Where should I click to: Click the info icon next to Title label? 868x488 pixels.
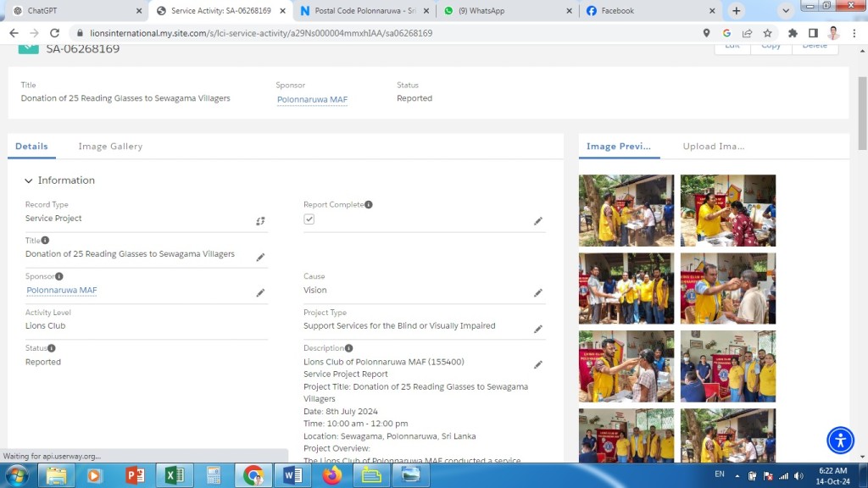pyautogui.click(x=46, y=240)
